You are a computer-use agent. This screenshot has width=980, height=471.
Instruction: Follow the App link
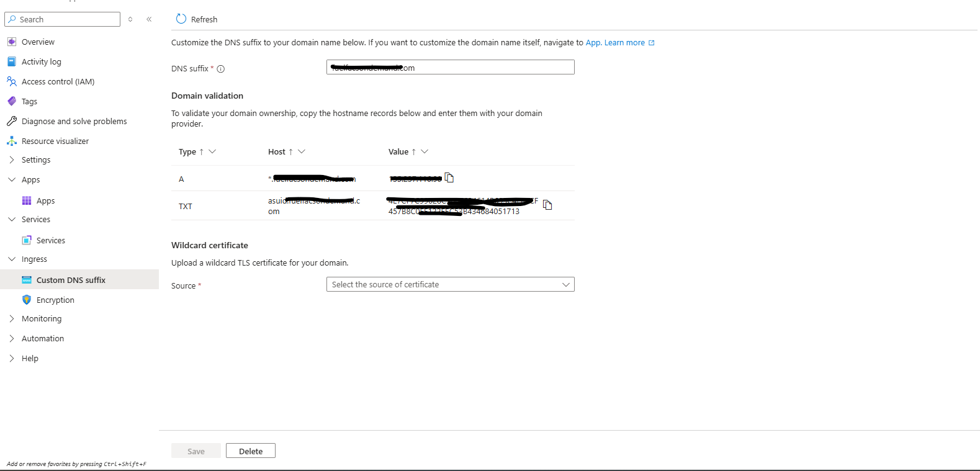(x=593, y=43)
